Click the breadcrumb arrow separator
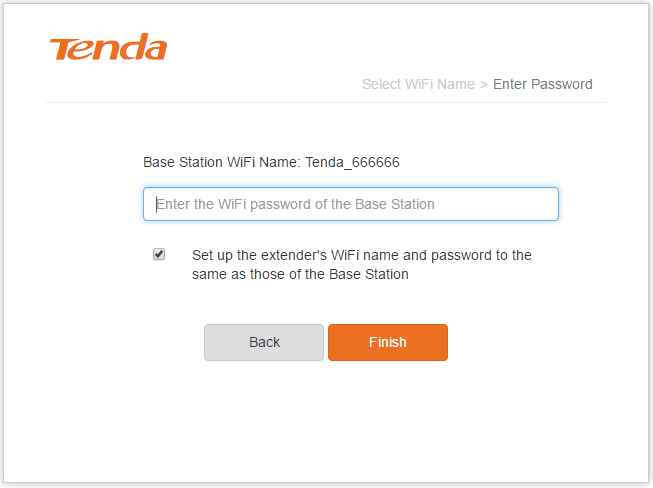This screenshot has width=653, height=488. click(484, 84)
